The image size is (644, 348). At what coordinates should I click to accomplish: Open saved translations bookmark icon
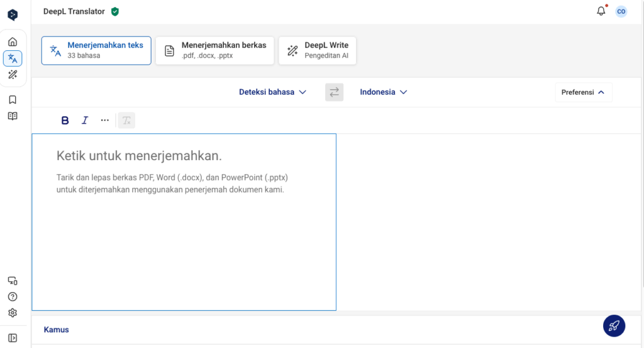click(13, 99)
